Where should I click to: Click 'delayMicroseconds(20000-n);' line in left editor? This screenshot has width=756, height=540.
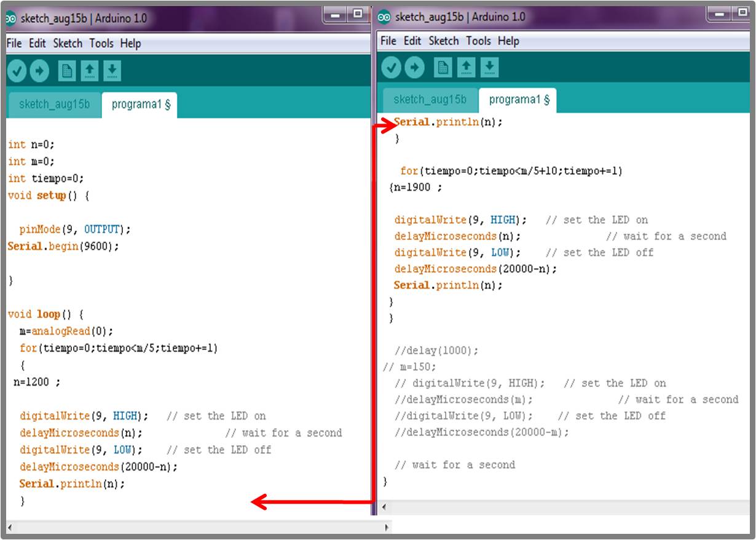pos(98,467)
